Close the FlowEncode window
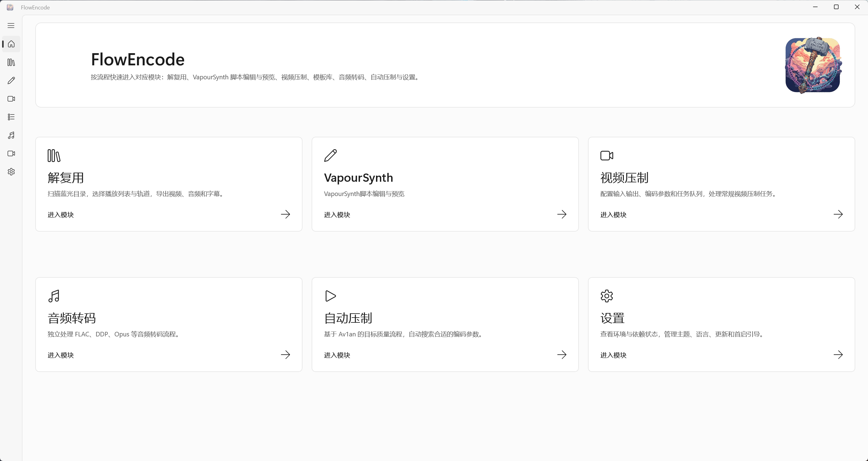 [857, 7]
